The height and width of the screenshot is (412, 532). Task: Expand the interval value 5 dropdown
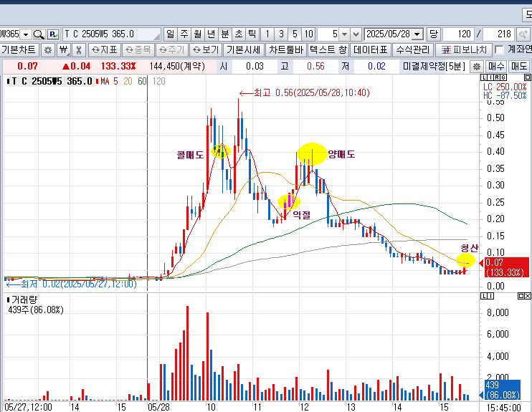(x=344, y=34)
